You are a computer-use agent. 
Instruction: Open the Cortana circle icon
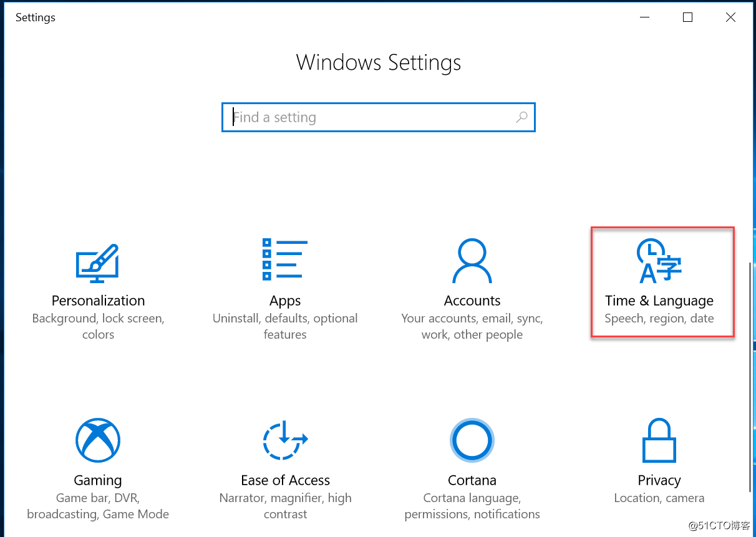[472, 440]
